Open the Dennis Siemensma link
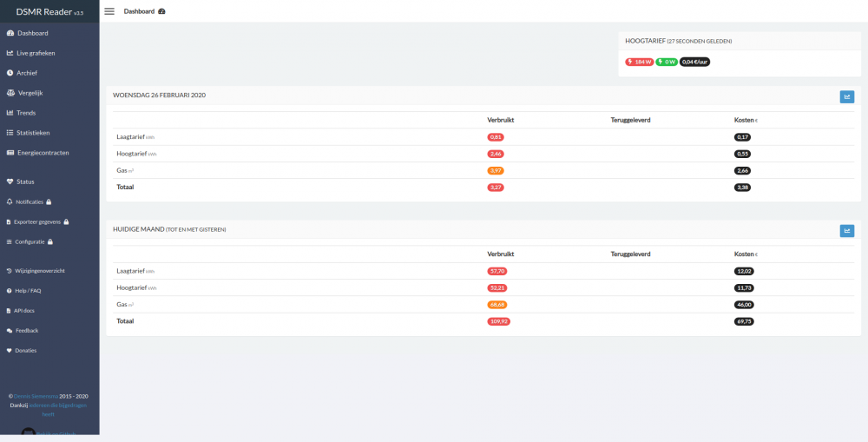This screenshot has height=442, width=868. click(x=36, y=396)
